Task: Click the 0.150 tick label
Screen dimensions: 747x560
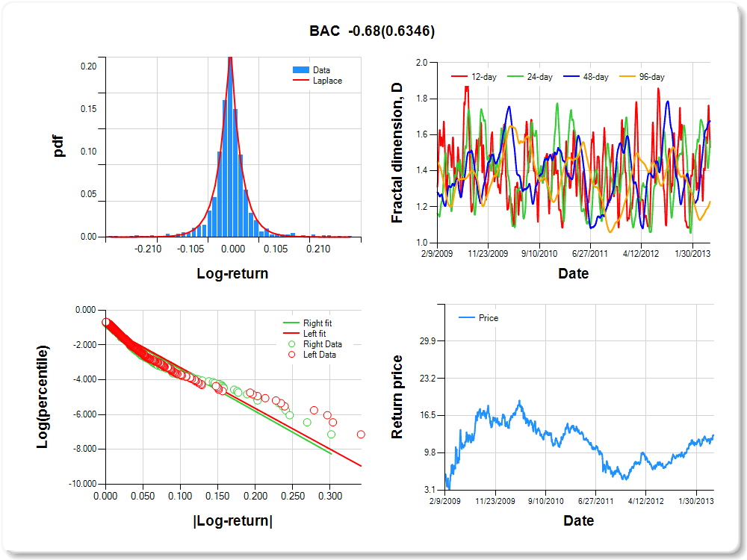Action: pos(217,496)
